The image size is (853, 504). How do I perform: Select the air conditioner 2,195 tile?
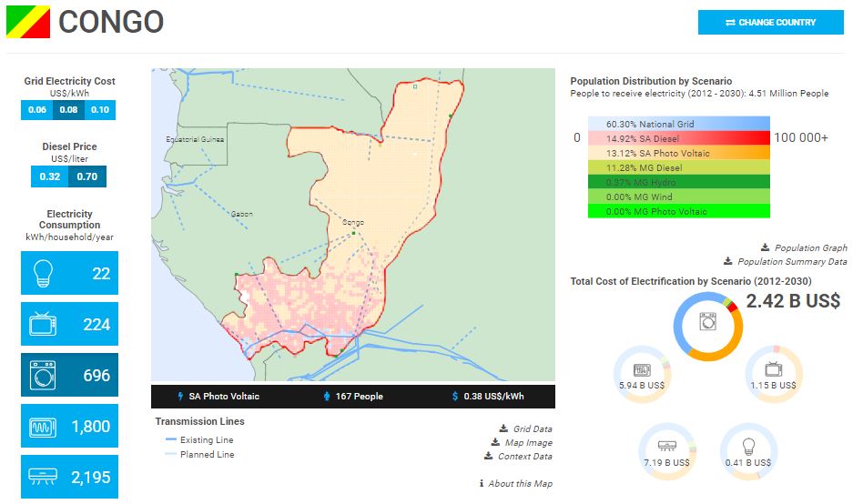tap(69, 477)
